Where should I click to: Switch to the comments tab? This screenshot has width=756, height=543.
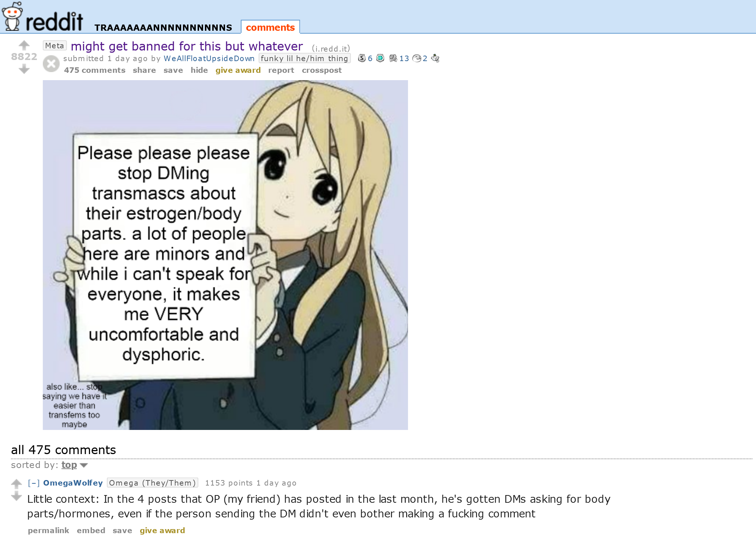[x=270, y=27]
